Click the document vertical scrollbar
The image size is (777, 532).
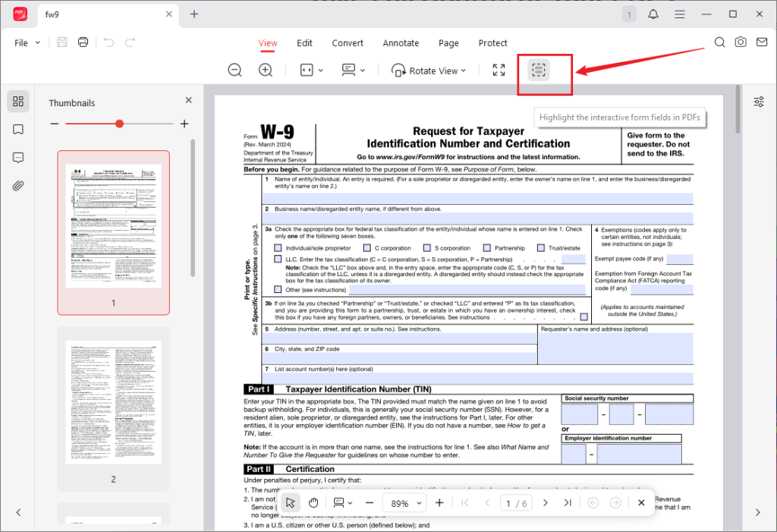tap(738, 109)
